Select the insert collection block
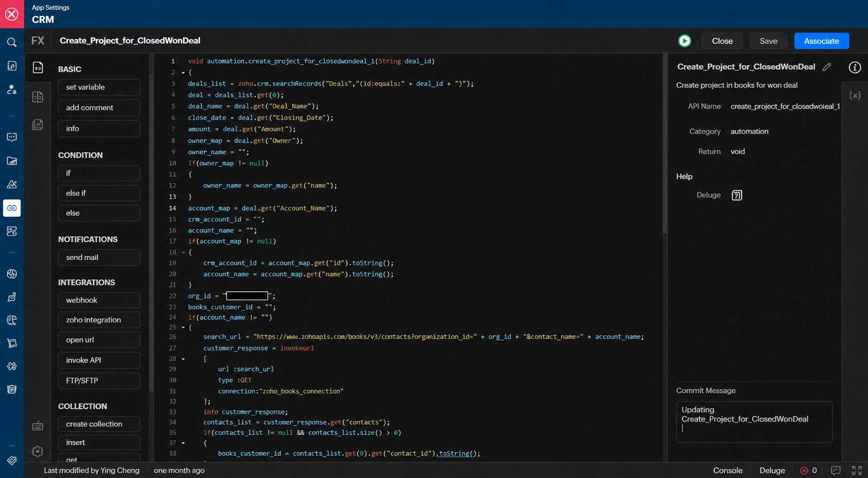The height and width of the screenshot is (478, 868). tap(99, 443)
